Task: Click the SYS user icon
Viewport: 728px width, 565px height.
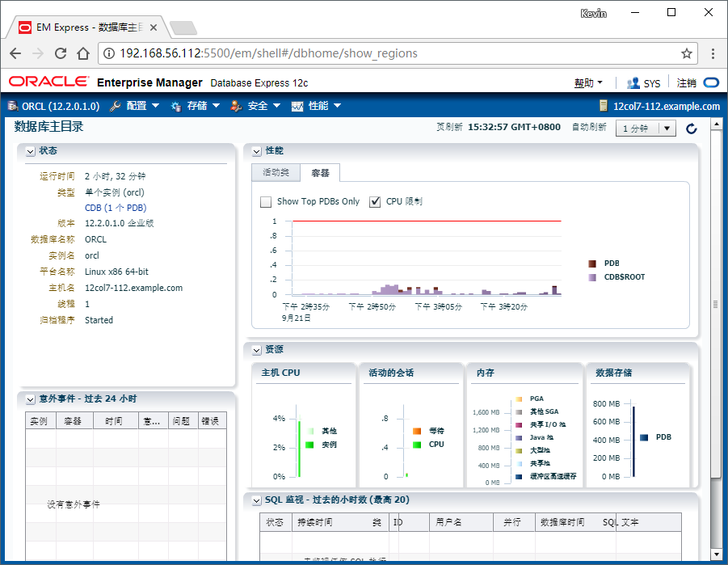Action: click(x=633, y=83)
